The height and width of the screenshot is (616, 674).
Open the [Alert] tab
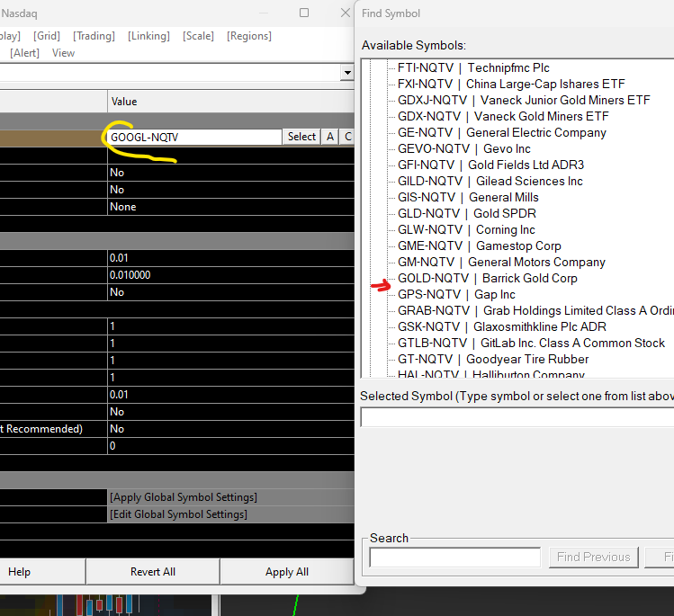pyautogui.click(x=24, y=53)
